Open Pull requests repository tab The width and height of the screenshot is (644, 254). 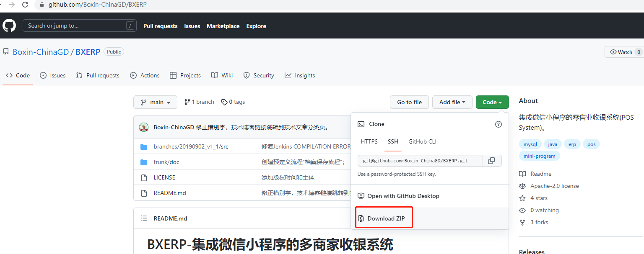pyautogui.click(x=98, y=75)
